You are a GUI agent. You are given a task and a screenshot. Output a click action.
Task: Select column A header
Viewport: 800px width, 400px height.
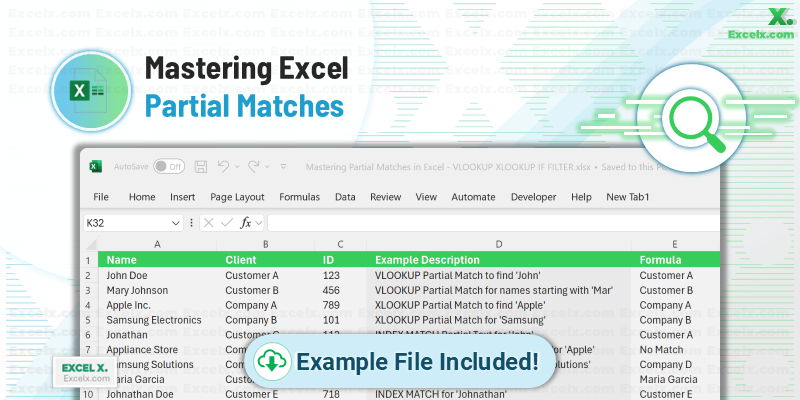(157, 244)
